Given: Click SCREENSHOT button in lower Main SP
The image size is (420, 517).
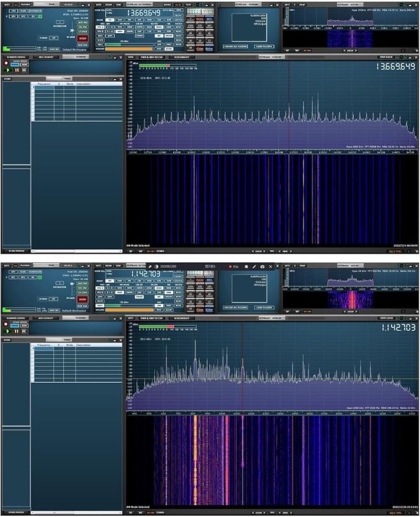Looking at the screenshot, I should (x=181, y=318).
